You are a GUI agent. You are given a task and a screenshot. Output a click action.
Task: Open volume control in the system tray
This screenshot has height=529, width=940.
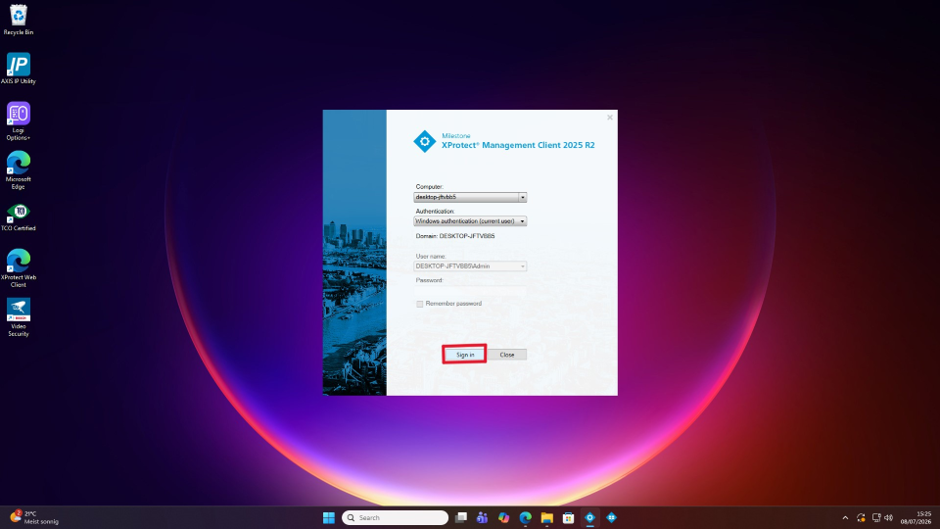[888, 518]
